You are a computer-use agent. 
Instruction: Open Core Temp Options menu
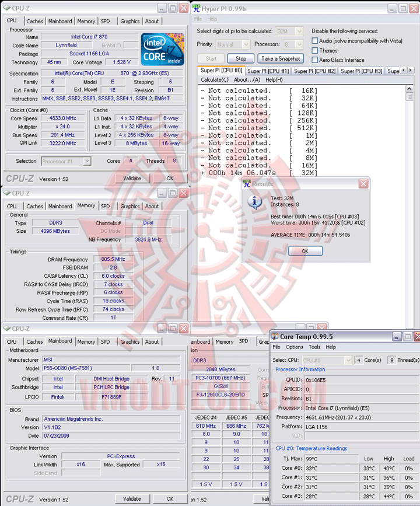[294, 347]
